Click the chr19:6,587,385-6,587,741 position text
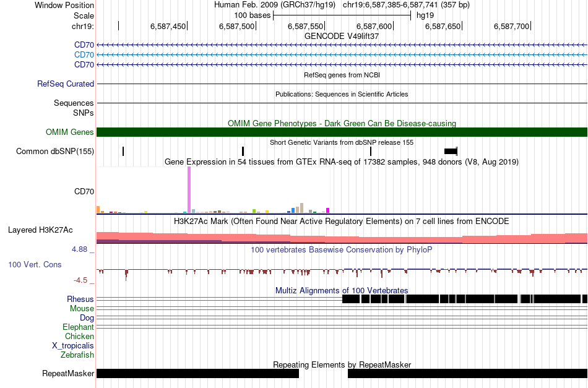Viewport: 588px width, 388px height. [x=391, y=5]
